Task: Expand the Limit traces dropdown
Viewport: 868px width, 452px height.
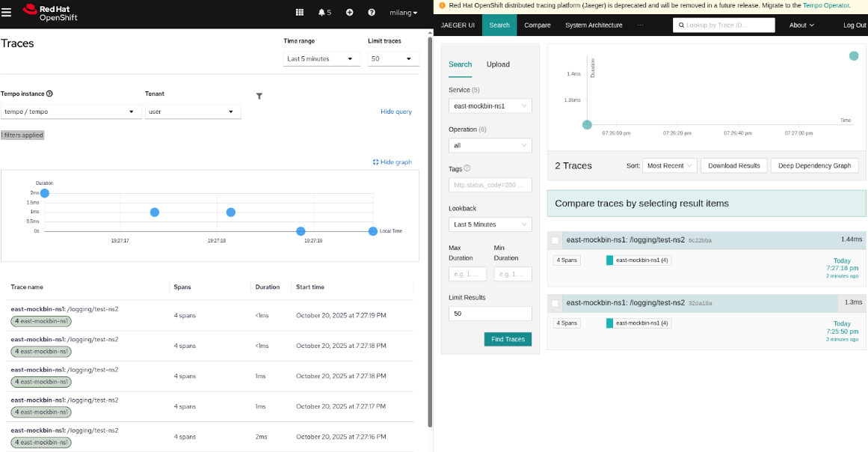Action: [x=393, y=58]
